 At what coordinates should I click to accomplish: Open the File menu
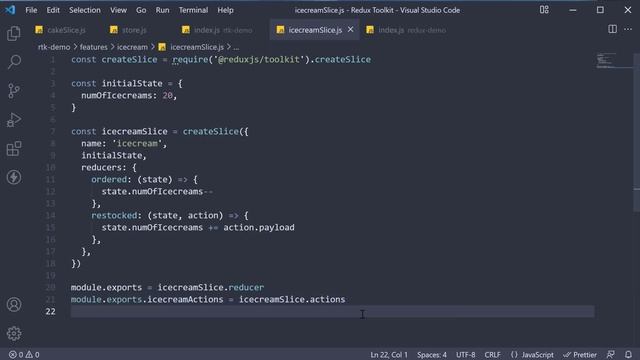[x=31, y=10]
